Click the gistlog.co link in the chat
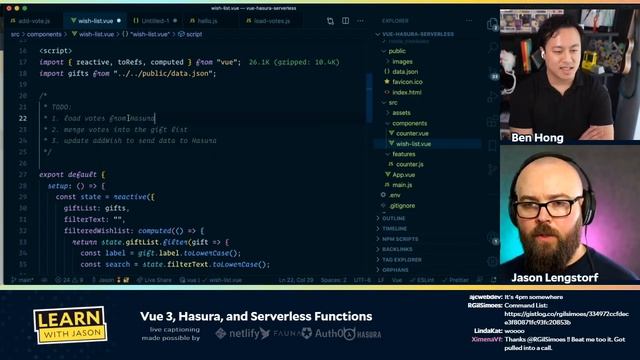Screen dimensions: 640x360 (x=567, y=318)
